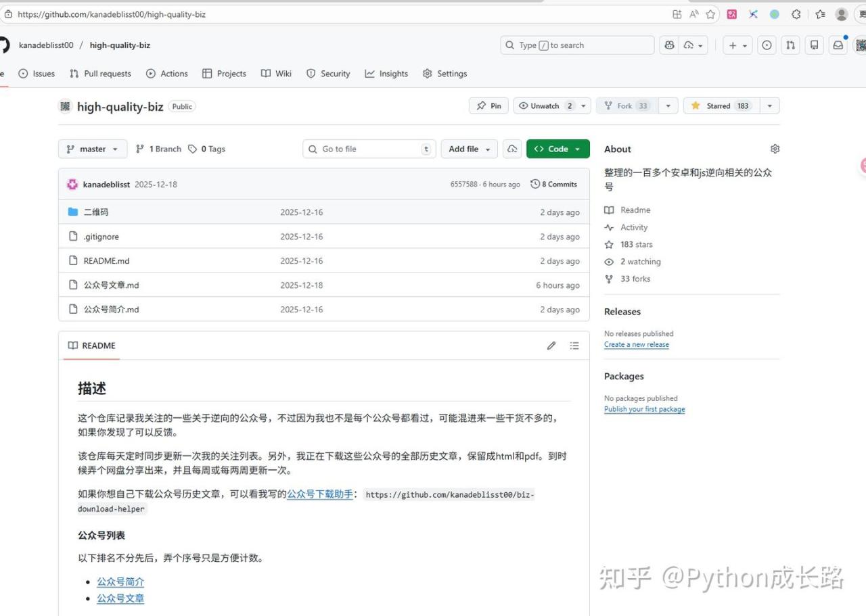Click the About settings gear icon
The height and width of the screenshot is (616, 866).
coord(775,149)
